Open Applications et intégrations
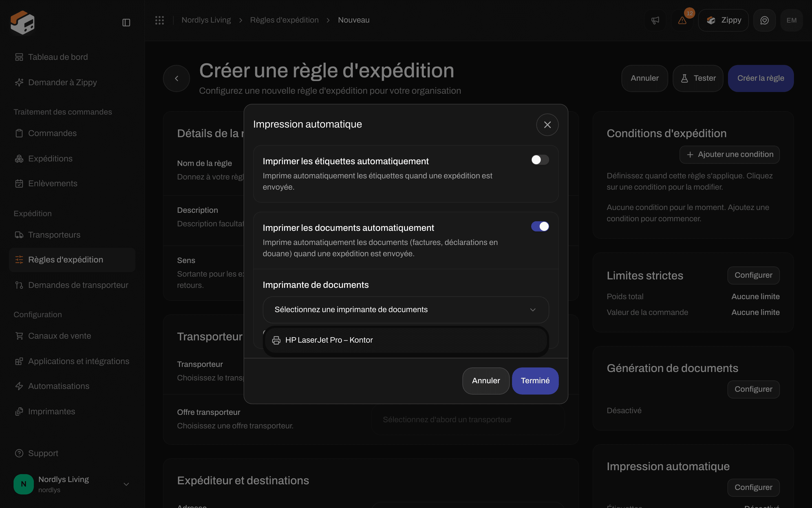Image resolution: width=812 pixels, height=508 pixels. [72, 361]
